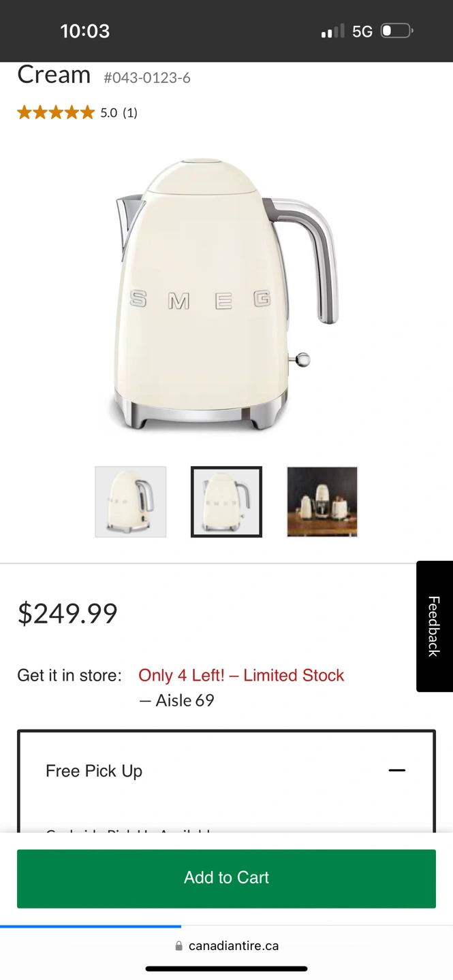Tap the canadiantire.ca address field
Screen dimensions: 453x980
coord(226,945)
